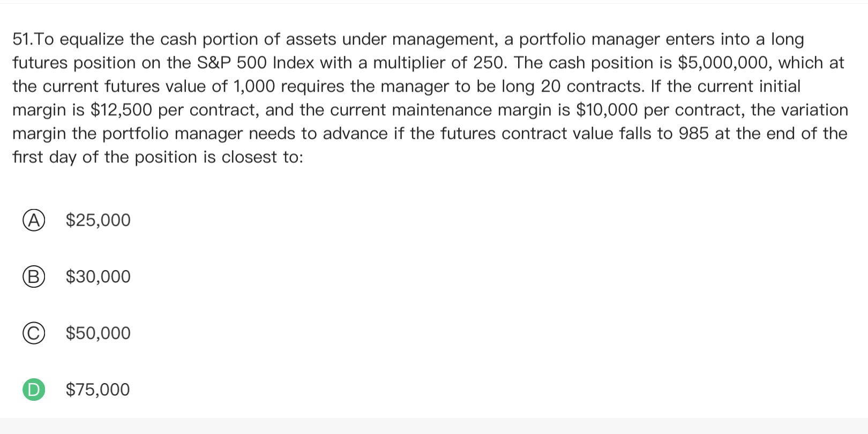The height and width of the screenshot is (434, 868).
Task: Select answer option C radio circle
Action: coord(33,333)
